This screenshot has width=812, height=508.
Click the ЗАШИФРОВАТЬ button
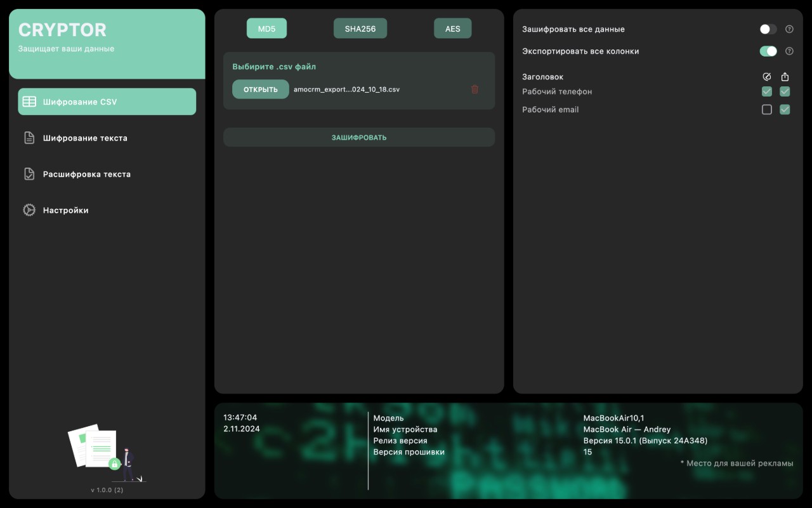click(x=359, y=137)
